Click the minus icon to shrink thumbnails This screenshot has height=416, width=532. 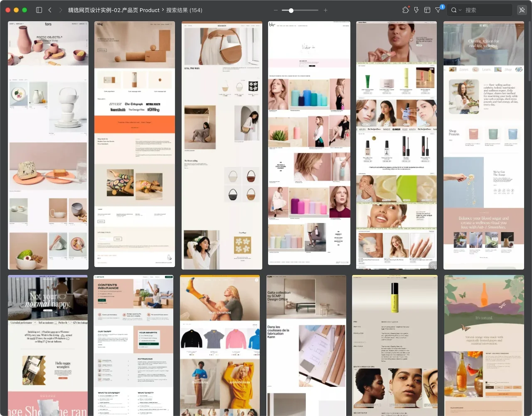click(x=276, y=10)
